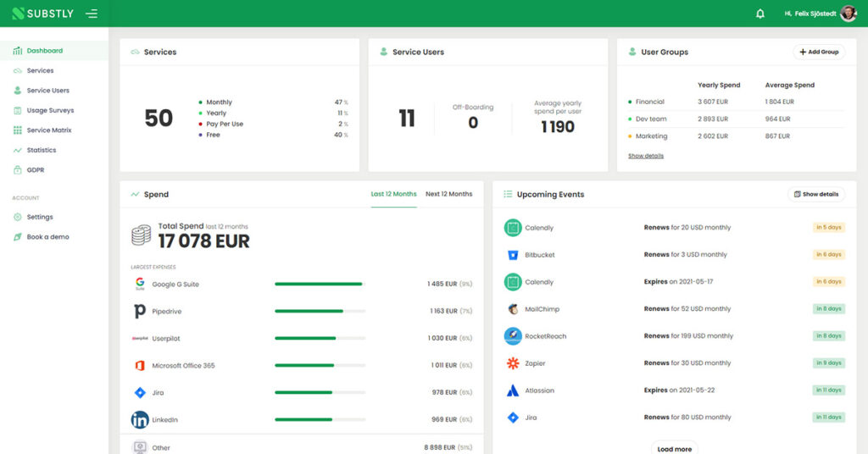
Task: Expand User Groups via Show details link
Action: [646, 156]
